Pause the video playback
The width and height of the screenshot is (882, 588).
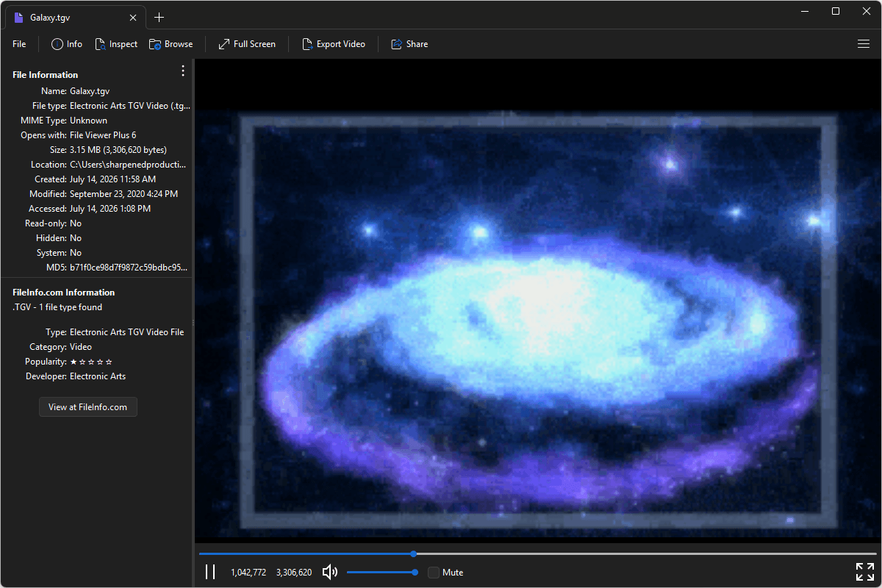pyautogui.click(x=210, y=572)
